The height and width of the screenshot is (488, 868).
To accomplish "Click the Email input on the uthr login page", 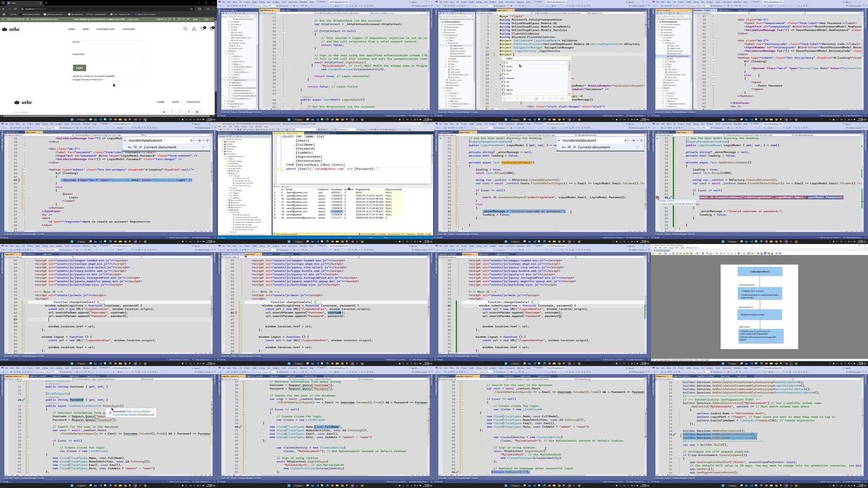I will [106, 48].
